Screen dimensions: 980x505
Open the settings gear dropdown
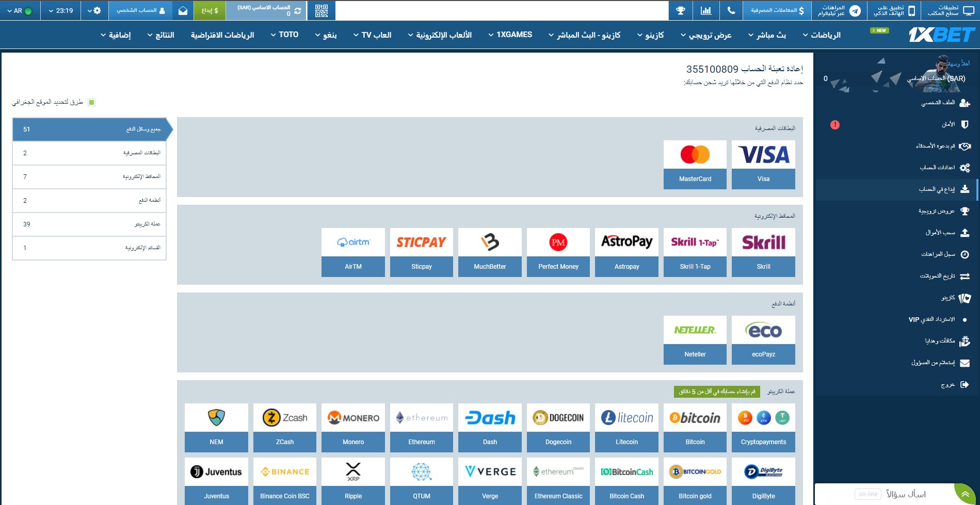click(94, 11)
